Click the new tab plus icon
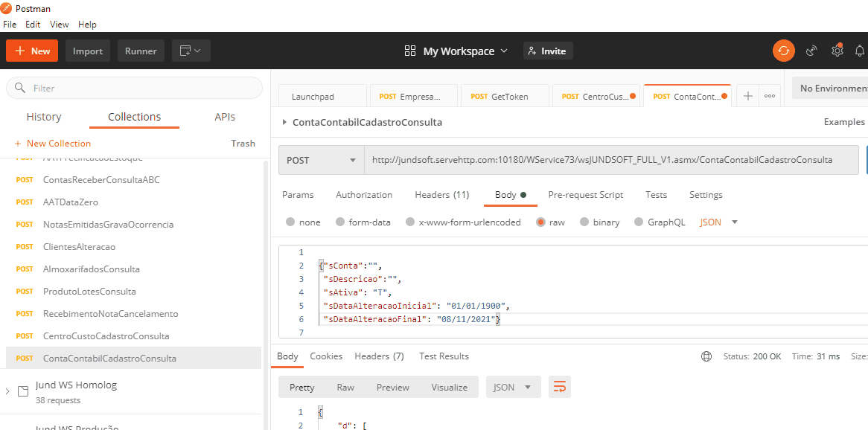Screen dimensions: 868x430 tap(748, 96)
